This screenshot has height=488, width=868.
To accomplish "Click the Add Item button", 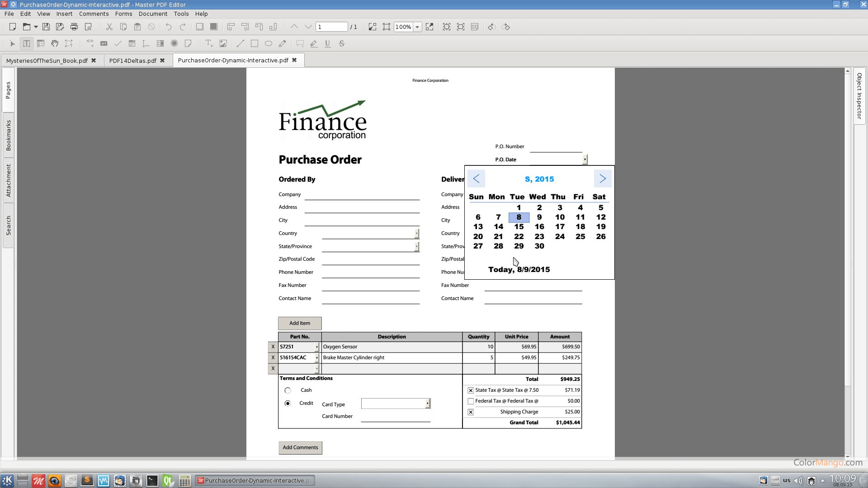I will pyautogui.click(x=299, y=323).
